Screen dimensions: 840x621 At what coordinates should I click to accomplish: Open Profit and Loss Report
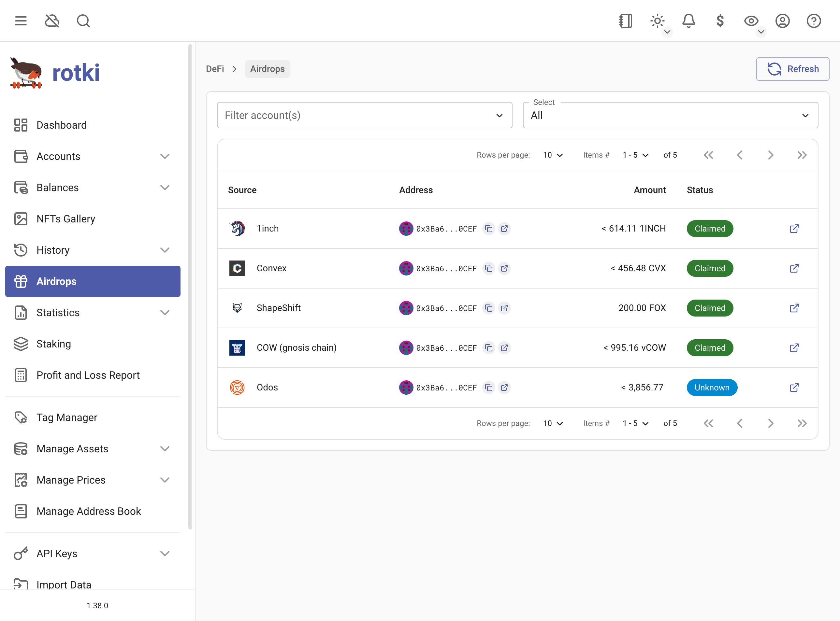(x=93, y=375)
